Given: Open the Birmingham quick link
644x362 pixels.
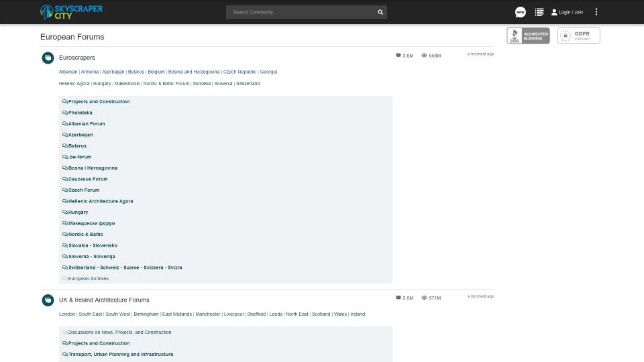Looking at the screenshot, I should 146,314.
